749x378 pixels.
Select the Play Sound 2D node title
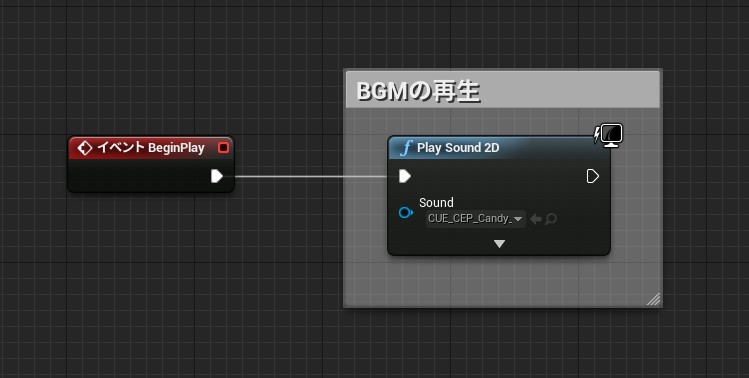[458, 148]
